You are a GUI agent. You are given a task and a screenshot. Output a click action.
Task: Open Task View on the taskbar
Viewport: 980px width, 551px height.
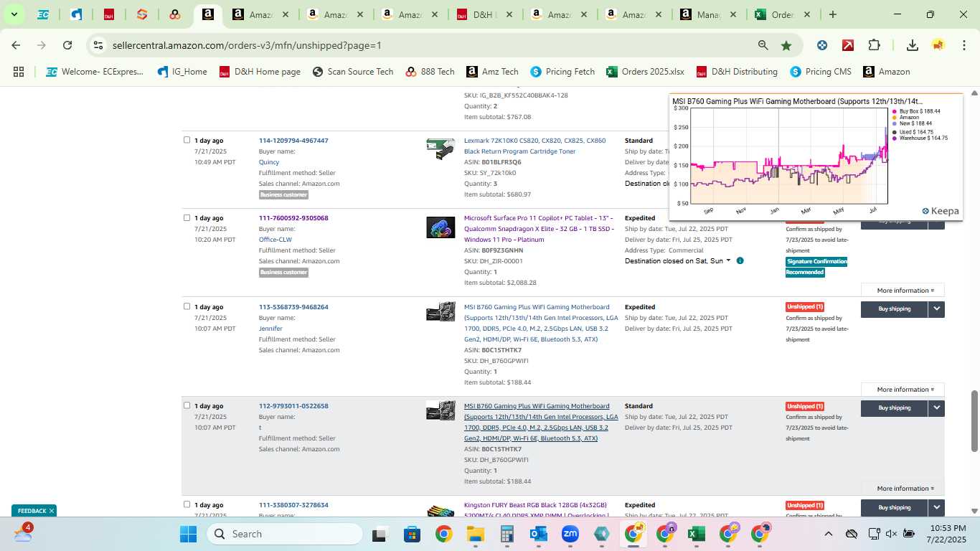tap(380, 534)
